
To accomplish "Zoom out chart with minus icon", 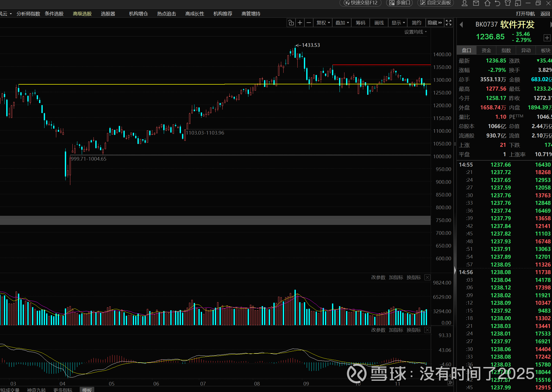I will tap(309, 23).
